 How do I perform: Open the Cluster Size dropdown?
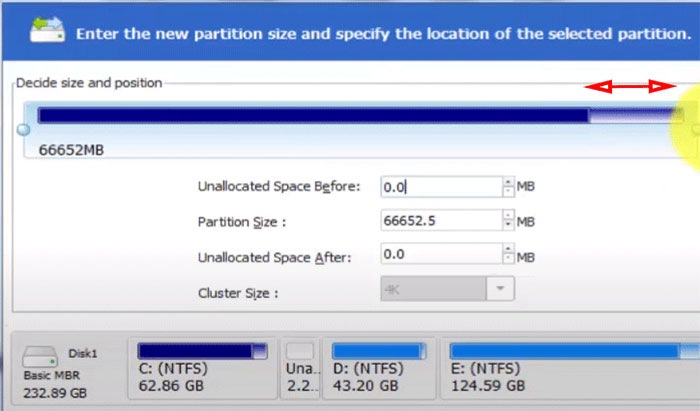point(500,289)
